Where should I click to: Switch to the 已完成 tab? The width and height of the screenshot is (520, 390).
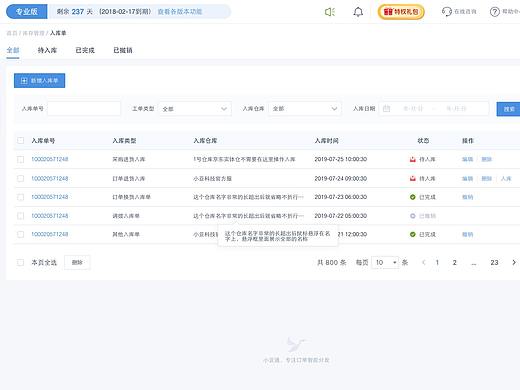[x=85, y=50]
